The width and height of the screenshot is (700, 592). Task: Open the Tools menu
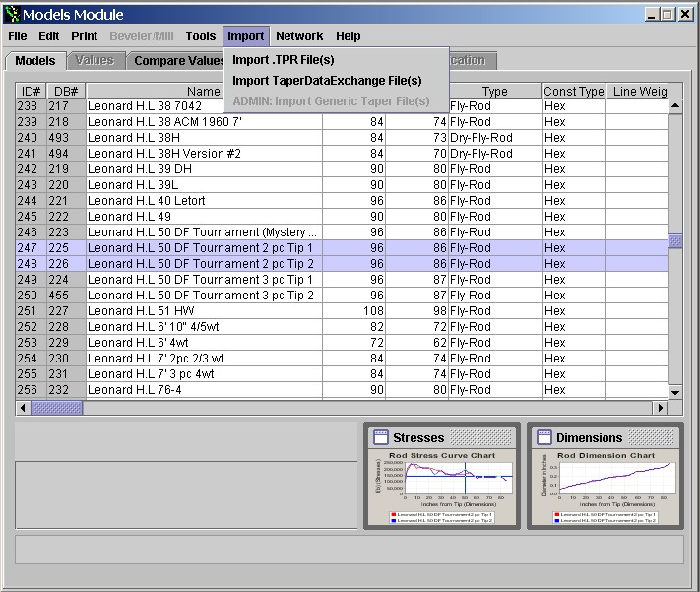201,36
